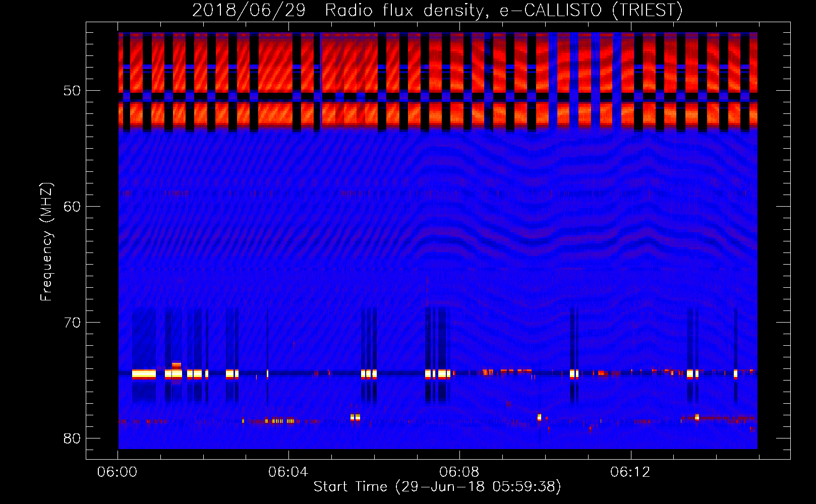
Task: Click the 'Start Time (29-Jun-18 05:59:38)' label
Action: [437, 487]
